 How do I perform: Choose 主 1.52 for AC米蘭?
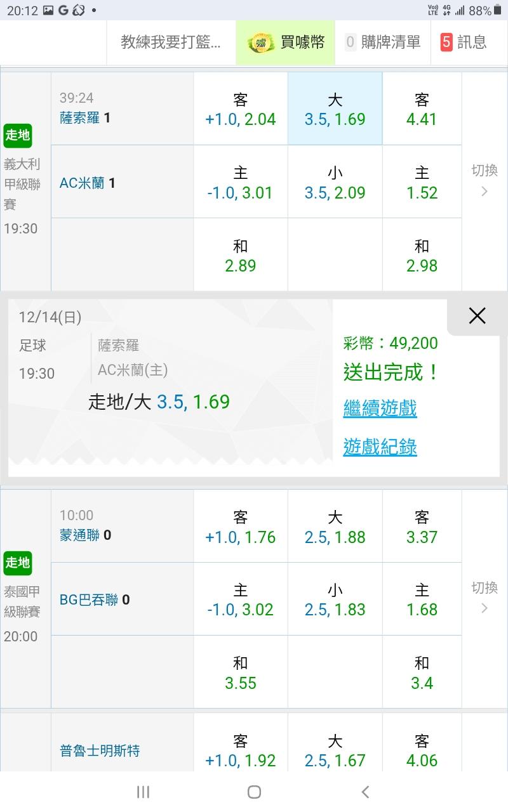422,183
